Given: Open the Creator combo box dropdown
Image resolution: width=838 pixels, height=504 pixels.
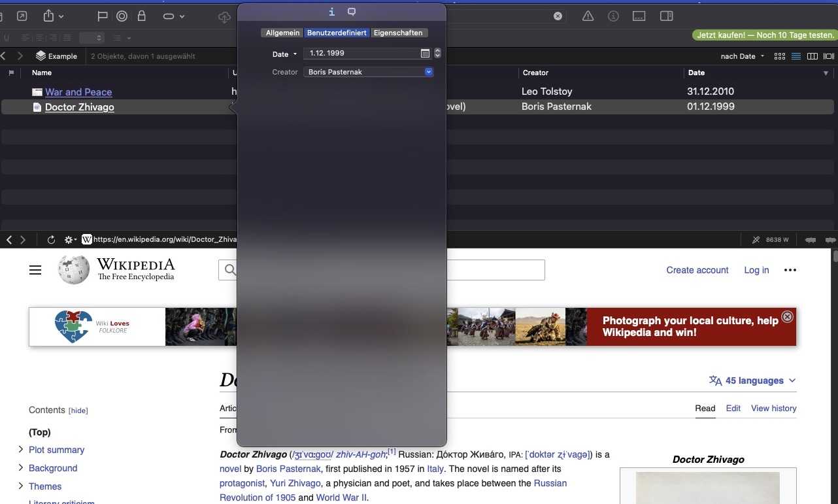Looking at the screenshot, I should coord(429,72).
